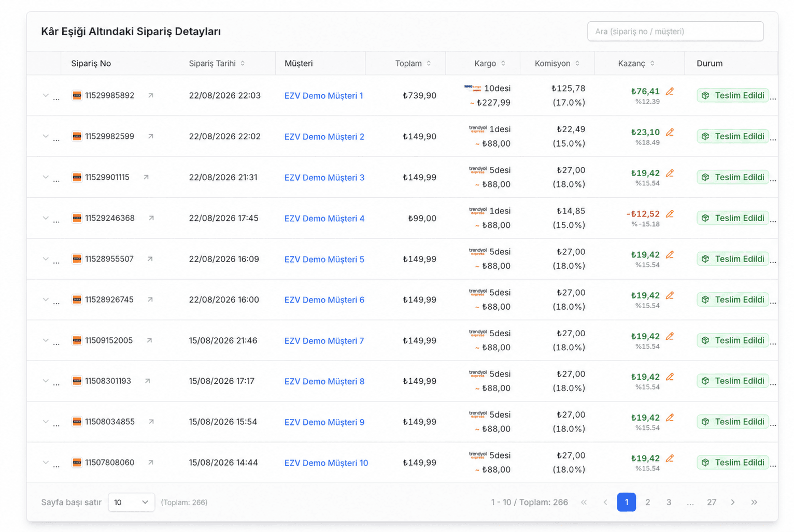Go to next page with right chevron

pyautogui.click(x=733, y=502)
